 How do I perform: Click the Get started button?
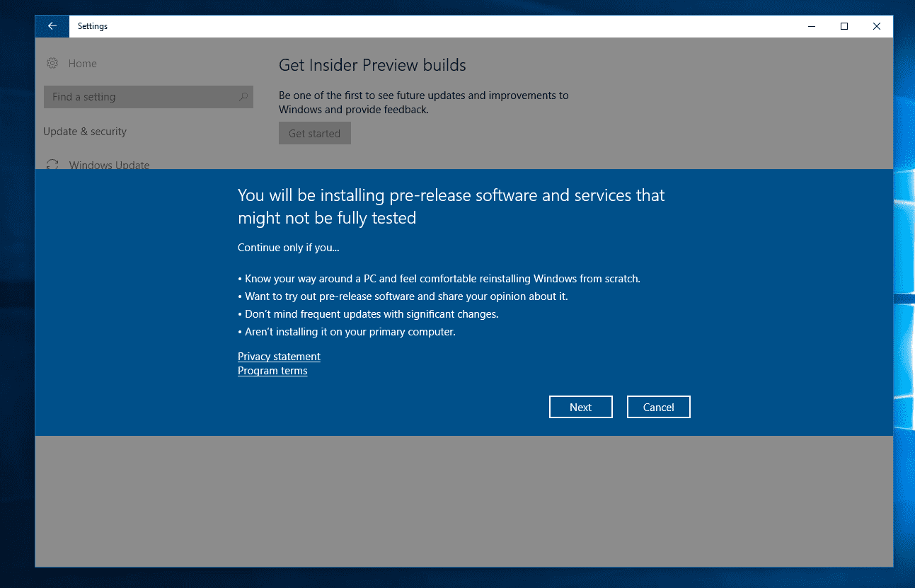314,133
